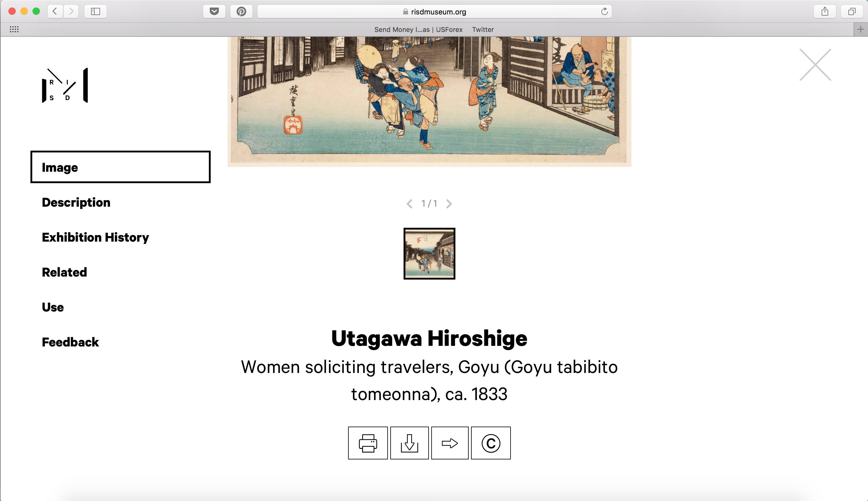Go to next image chevron
Screen dimensions: 868x501
449,204
